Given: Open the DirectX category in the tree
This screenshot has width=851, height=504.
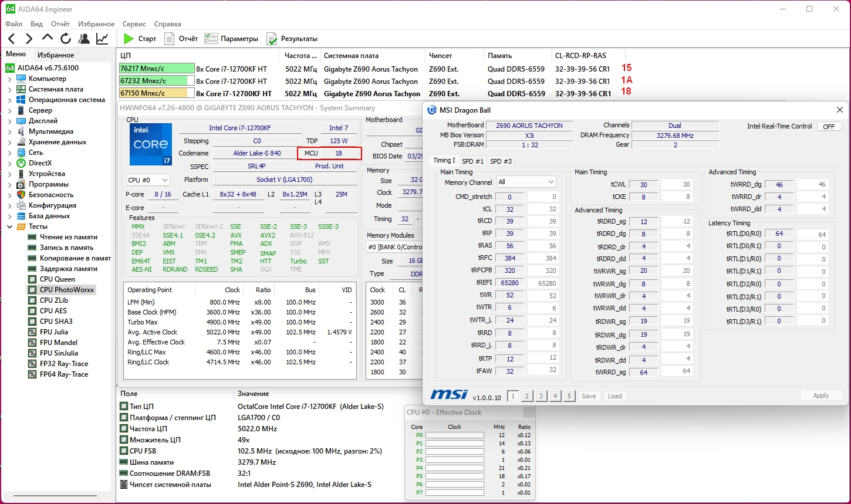Looking at the screenshot, I should click(40, 163).
